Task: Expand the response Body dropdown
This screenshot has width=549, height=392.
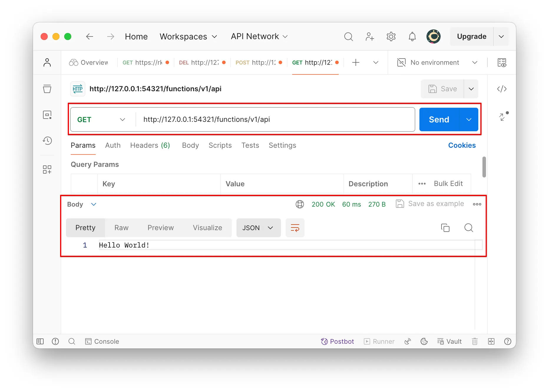Action: click(82, 204)
